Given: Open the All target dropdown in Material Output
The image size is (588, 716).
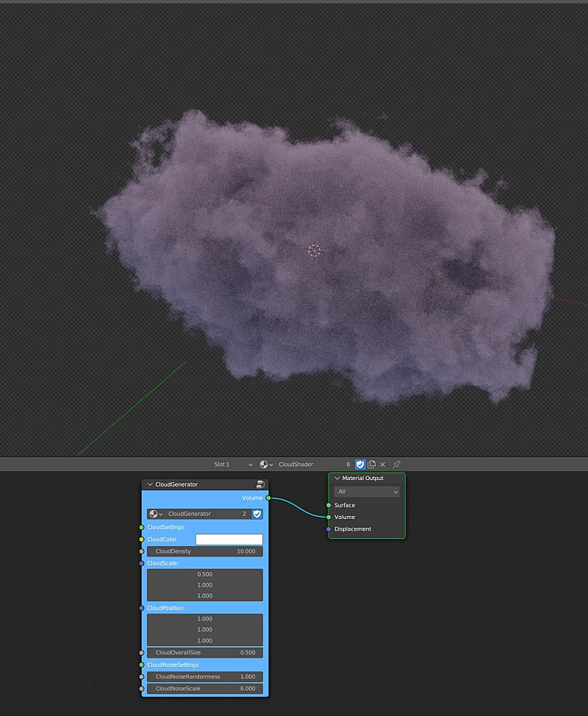Looking at the screenshot, I should (367, 491).
